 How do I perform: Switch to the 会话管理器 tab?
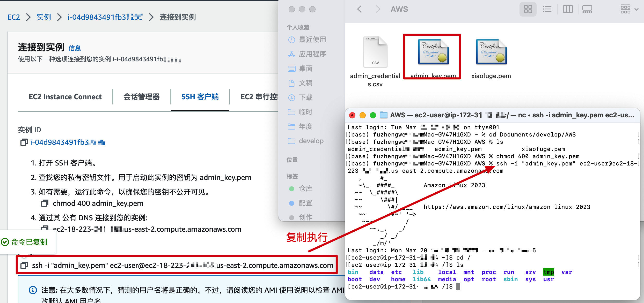click(141, 97)
